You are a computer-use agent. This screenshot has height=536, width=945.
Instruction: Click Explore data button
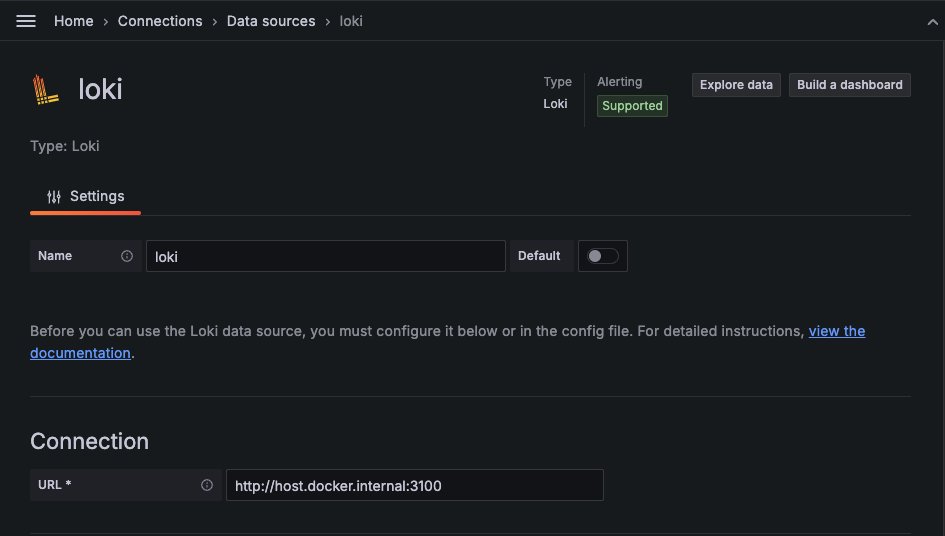[x=736, y=85]
